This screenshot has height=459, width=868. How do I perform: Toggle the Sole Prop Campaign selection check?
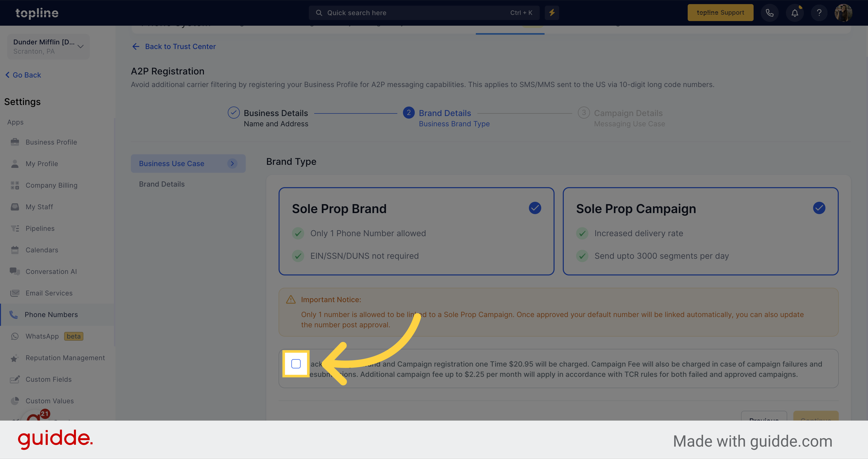[x=819, y=208]
